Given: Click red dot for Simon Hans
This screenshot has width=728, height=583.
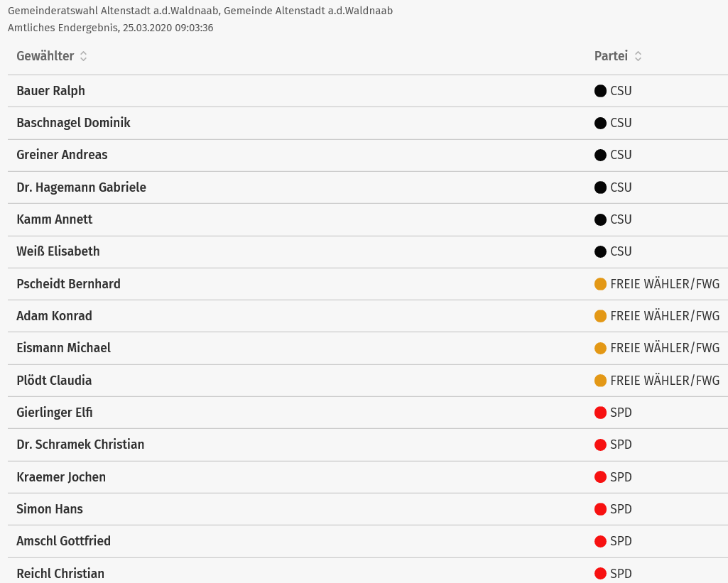Looking at the screenshot, I should pyautogui.click(x=600, y=509).
